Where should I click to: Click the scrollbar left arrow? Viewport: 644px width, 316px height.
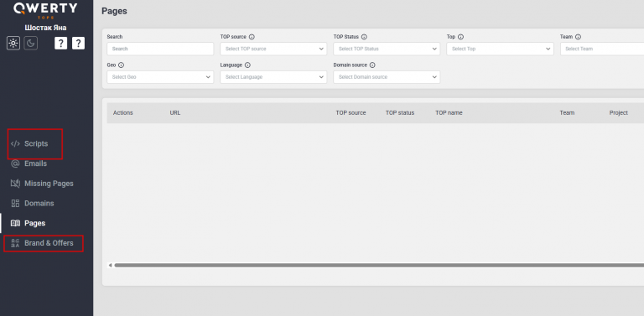tap(110, 266)
